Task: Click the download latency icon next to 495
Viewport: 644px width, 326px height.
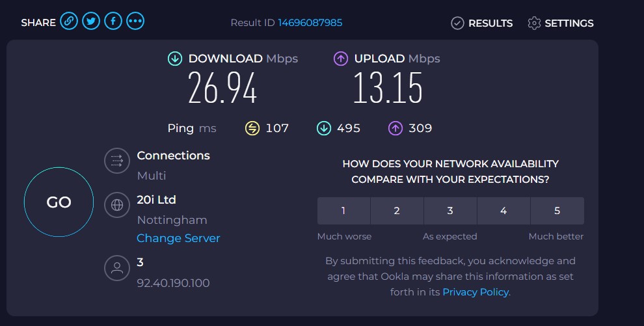Action: click(x=324, y=128)
